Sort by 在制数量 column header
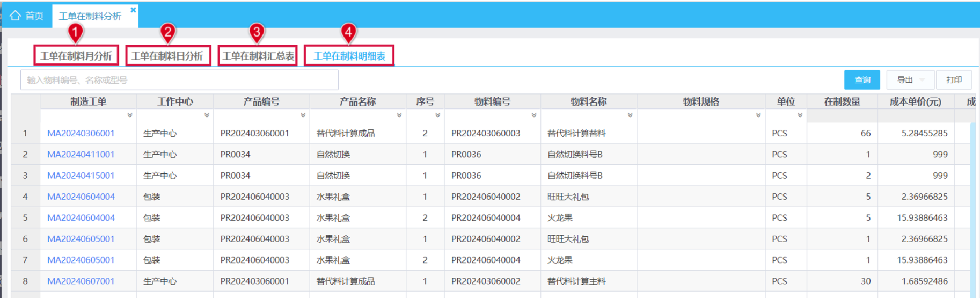This screenshot has height=298, width=980. point(842,101)
